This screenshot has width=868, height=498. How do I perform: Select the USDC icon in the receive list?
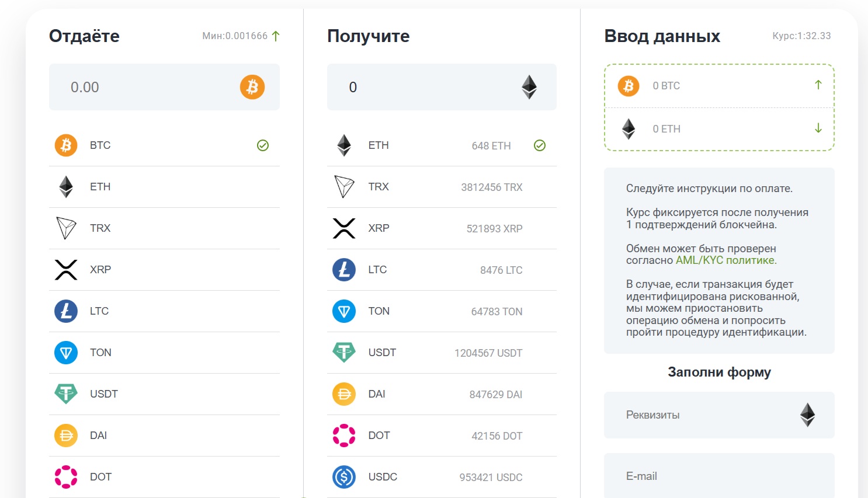pos(344,477)
